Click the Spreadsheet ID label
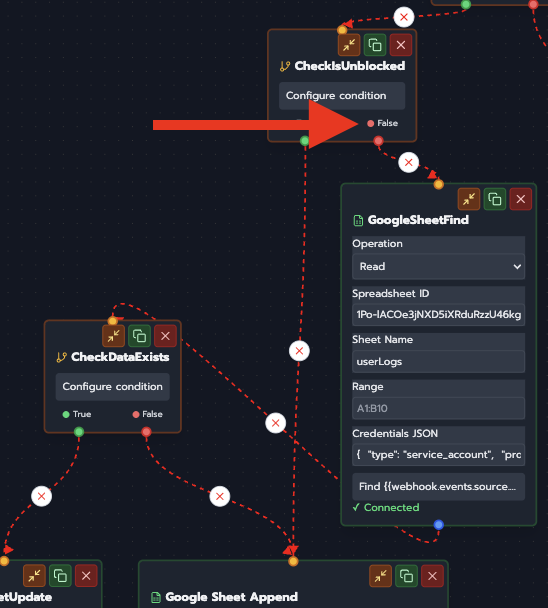This screenshot has height=608, width=548. (391, 294)
